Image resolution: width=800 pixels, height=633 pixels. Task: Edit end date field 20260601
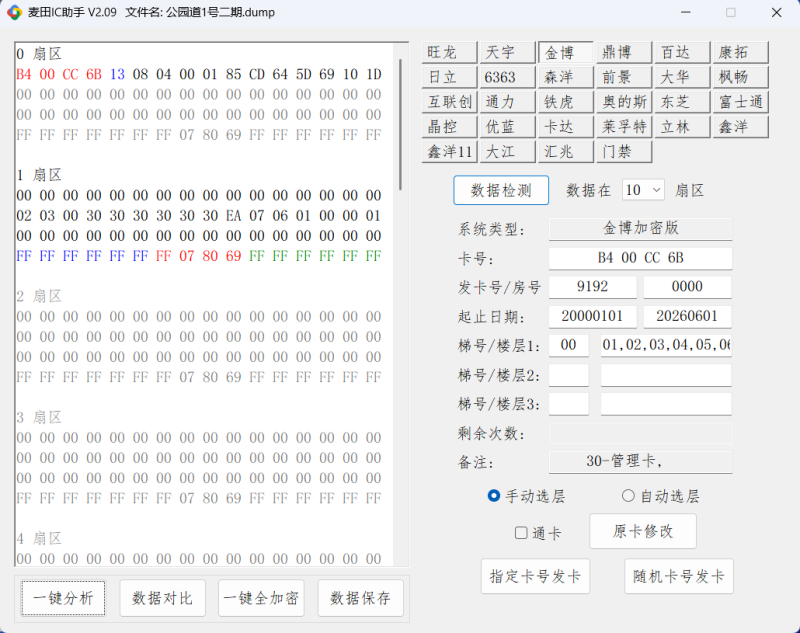click(x=687, y=316)
